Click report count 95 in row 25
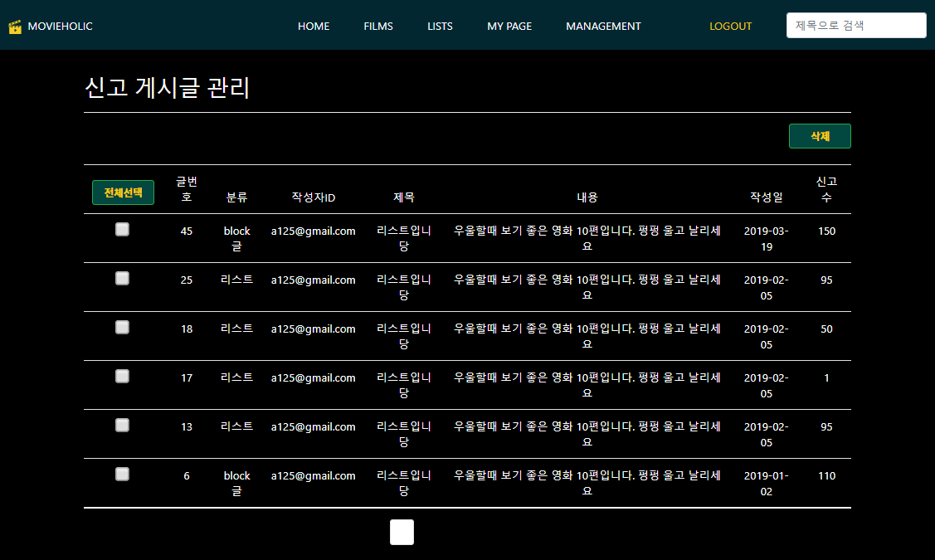The image size is (935, 560). pyautogui.click(x=826, y=280)
